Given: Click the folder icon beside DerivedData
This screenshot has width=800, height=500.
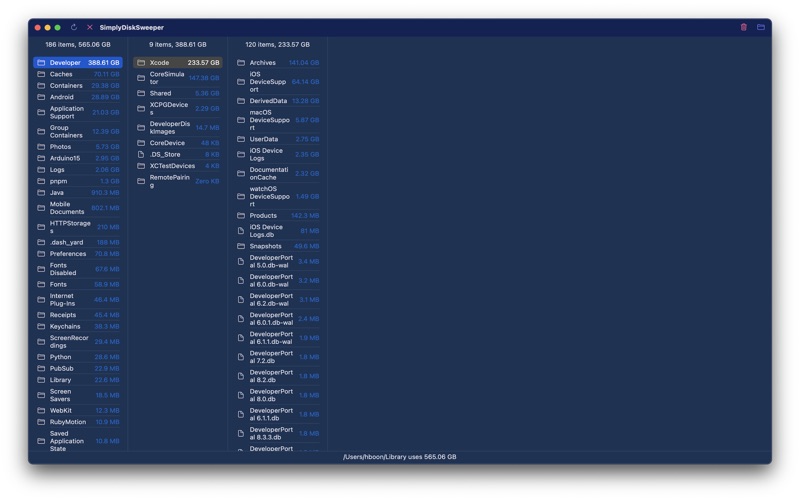Looking at the screenshot, I should point(241,101).
